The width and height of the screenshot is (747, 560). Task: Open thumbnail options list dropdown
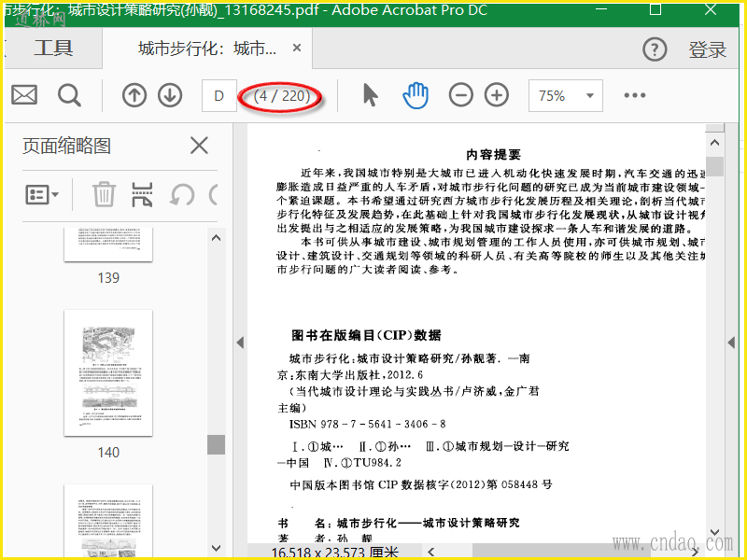42,194
